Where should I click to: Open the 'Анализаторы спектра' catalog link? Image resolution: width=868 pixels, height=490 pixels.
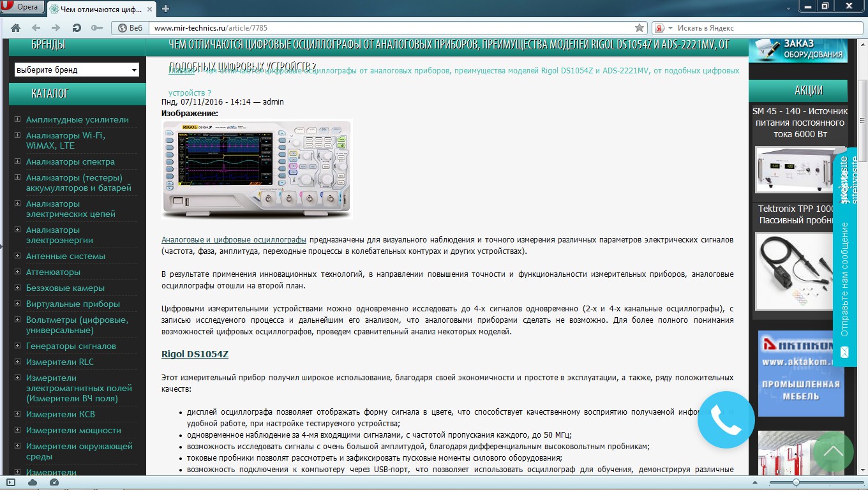pos(70,161)
